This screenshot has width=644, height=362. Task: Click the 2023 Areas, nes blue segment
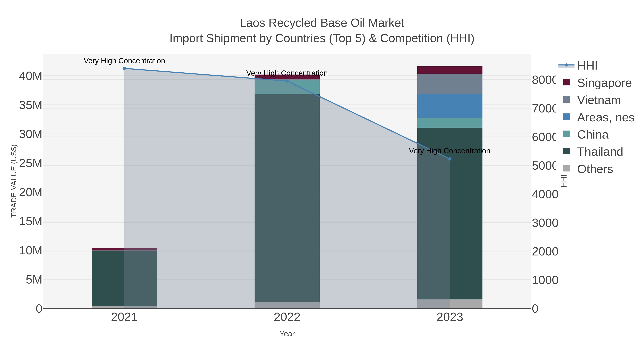(x=450, y=106)
